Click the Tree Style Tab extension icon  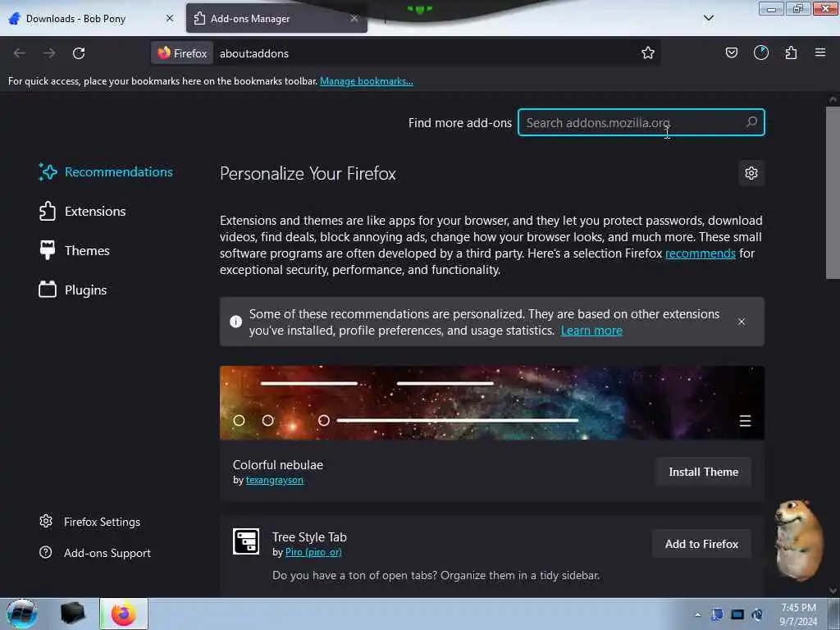[x=246, y=541]
